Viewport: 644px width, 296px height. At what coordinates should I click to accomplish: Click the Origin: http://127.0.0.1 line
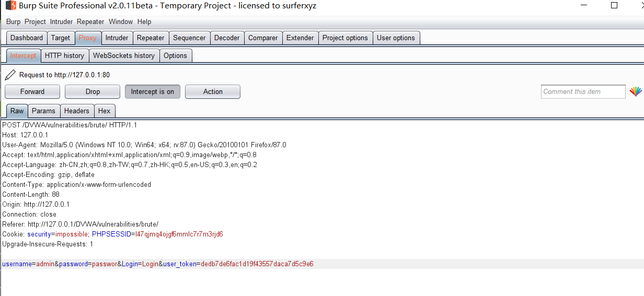tap(36, 204)
